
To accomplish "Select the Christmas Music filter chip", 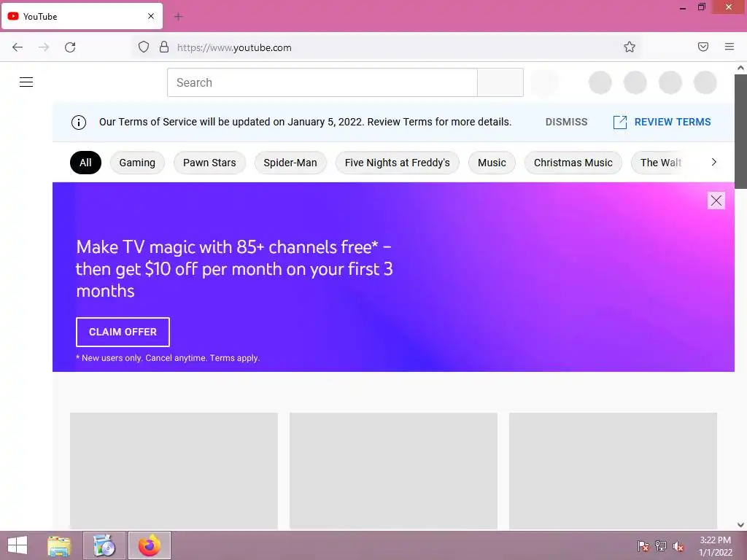I will click(573, 163).
